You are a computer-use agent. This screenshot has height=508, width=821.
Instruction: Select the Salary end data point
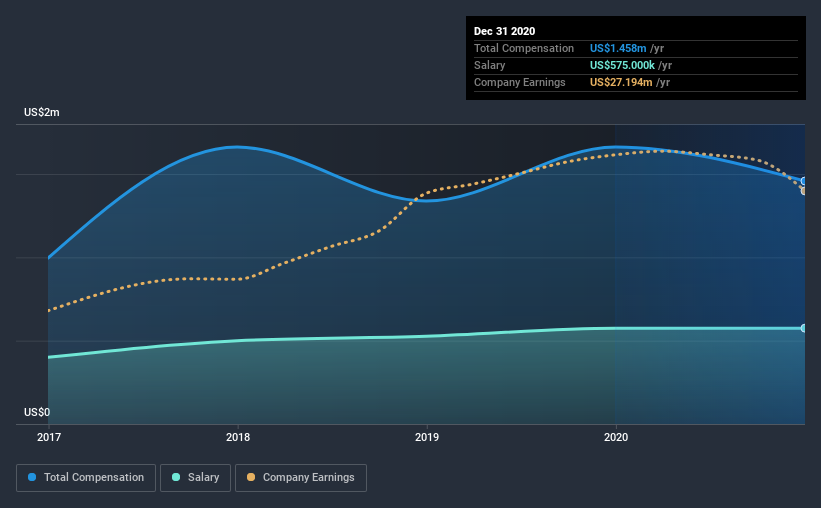804,328
